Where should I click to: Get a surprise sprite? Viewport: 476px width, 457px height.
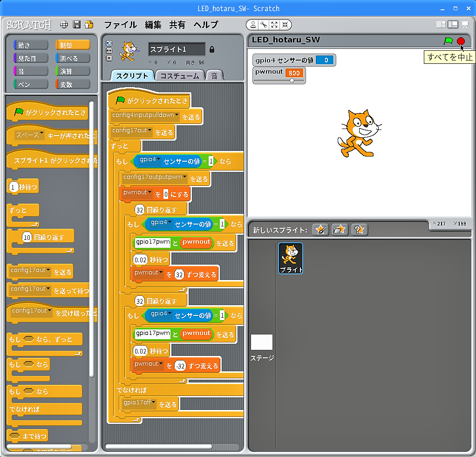[x=359, y=230]
